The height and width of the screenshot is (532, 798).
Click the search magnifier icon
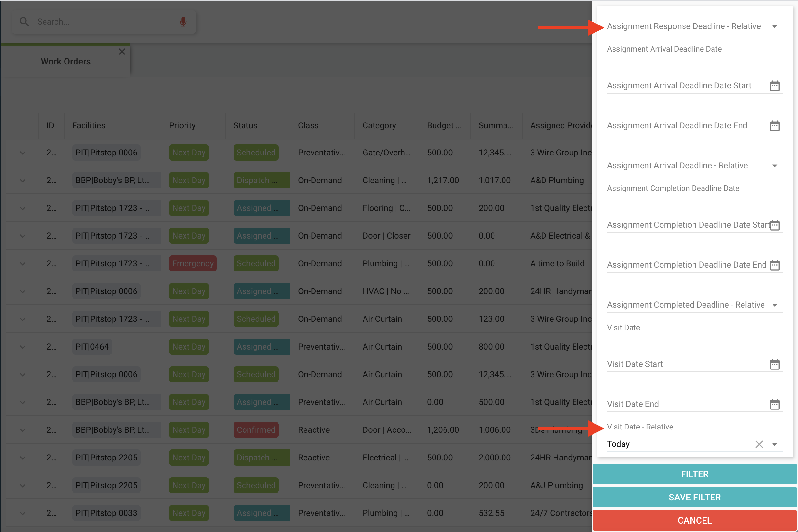24,21
